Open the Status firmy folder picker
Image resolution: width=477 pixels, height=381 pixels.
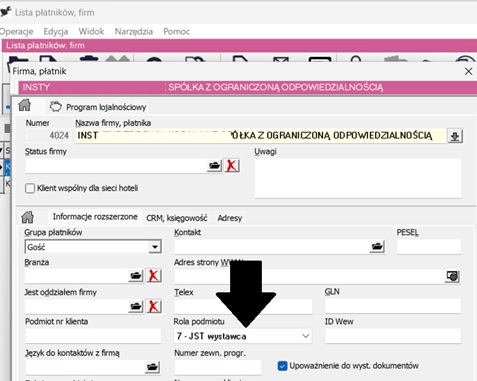click(214, 166)
